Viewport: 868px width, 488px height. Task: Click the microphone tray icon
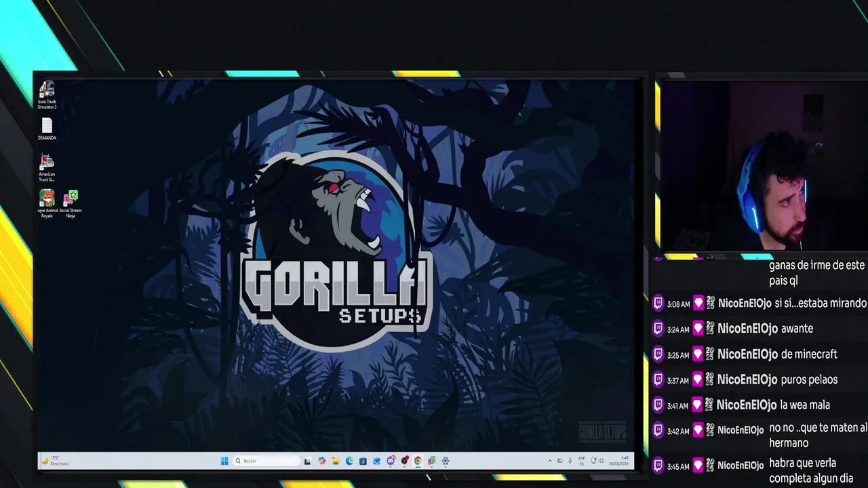coord(570,461)
